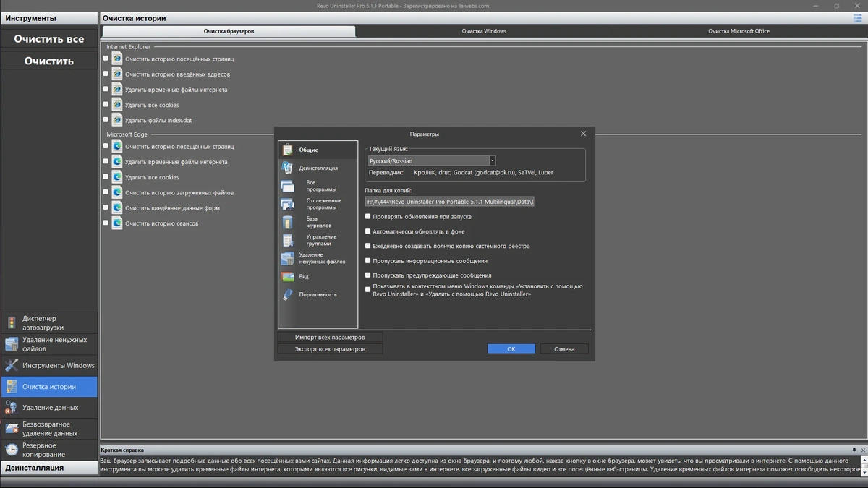
Task: Switch to the Очистка Windows tab
Action: [x=484, y=31]
